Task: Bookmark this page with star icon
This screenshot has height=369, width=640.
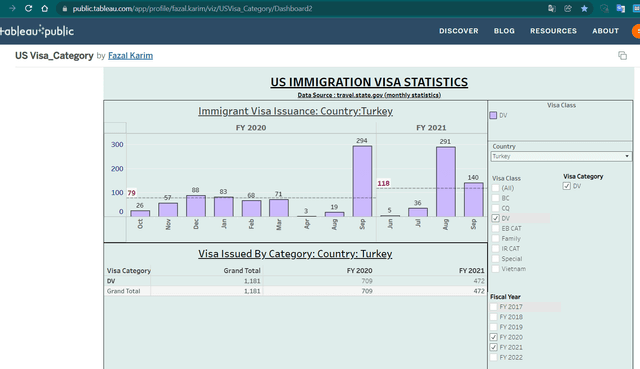Action: pyautogui.click(x=584, y=9)
